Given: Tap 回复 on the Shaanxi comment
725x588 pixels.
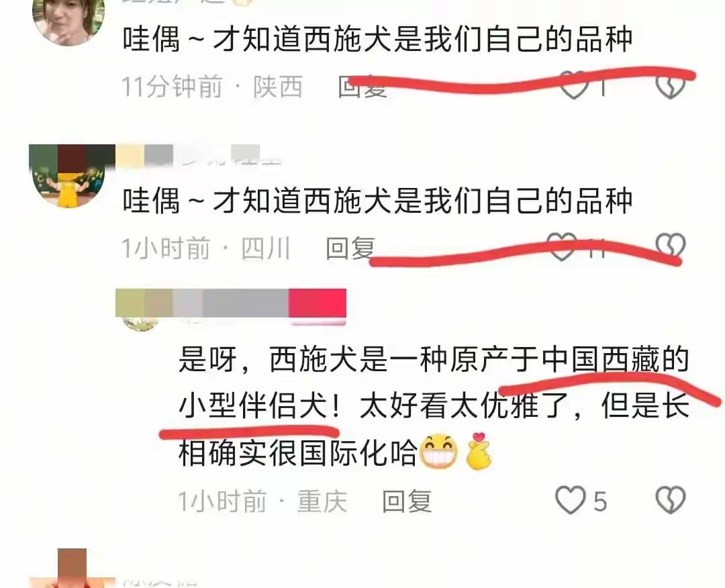Looking at the screenshot, I should [362, 87].
